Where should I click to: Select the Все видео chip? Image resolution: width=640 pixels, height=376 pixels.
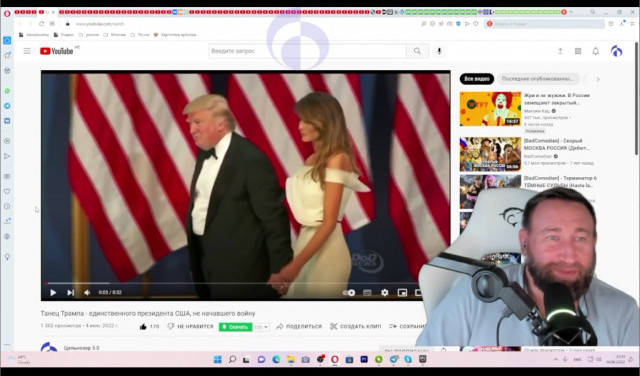477,79
